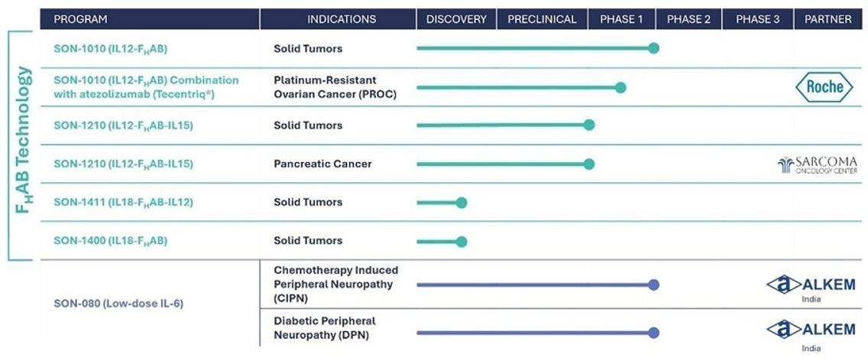Click the endpoint dot of the PROC progress bar
This screenshot has width=868, height=358.
pos(620,87)
